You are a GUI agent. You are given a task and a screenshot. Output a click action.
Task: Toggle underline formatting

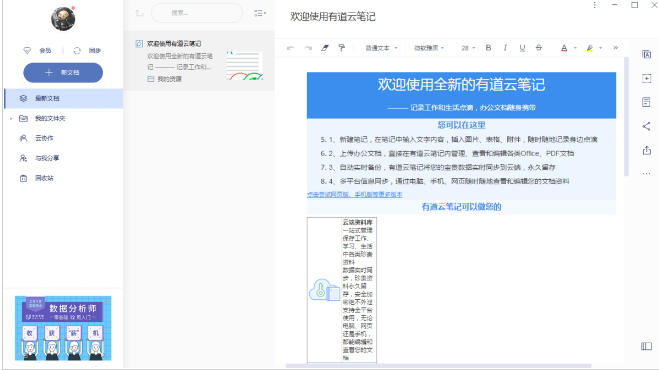tap(522, 48)
